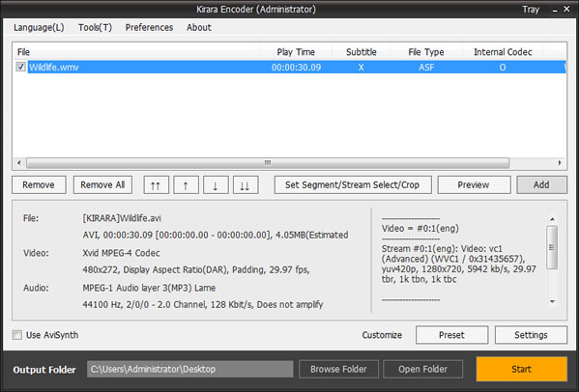Open the Tools menu
Screen dimensions: 580x392
pyautogui.click(x=95, y=28)
